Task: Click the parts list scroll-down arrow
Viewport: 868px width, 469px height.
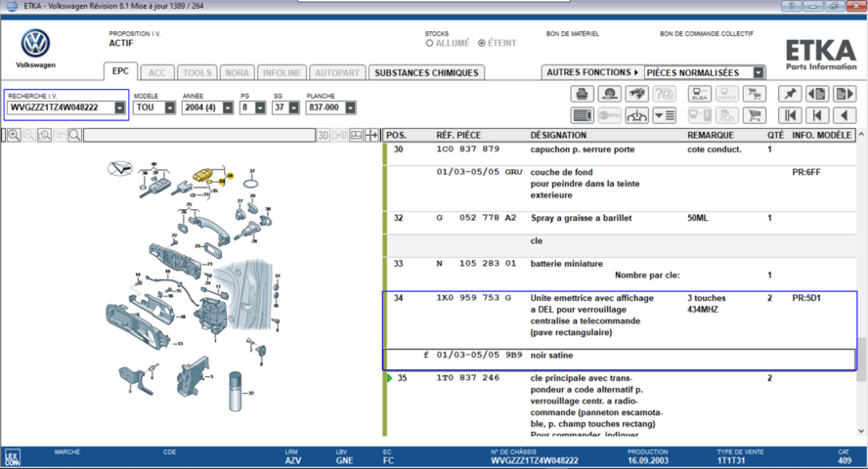Action: click(x=861, y=431)
